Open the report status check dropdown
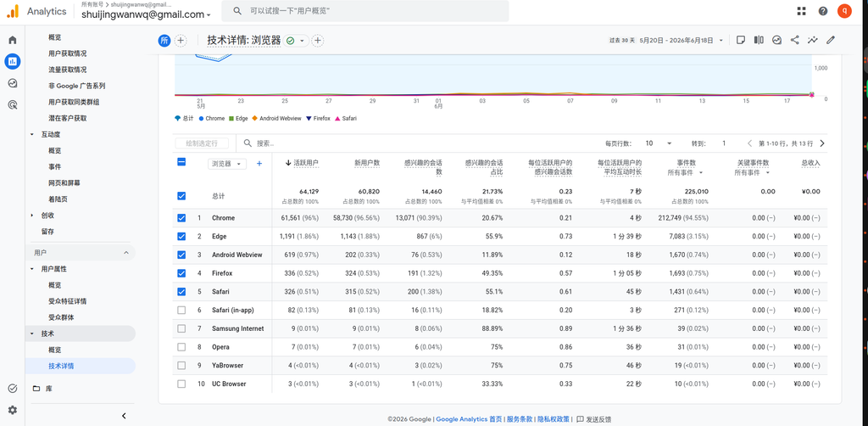 click(x=296, y=41)
